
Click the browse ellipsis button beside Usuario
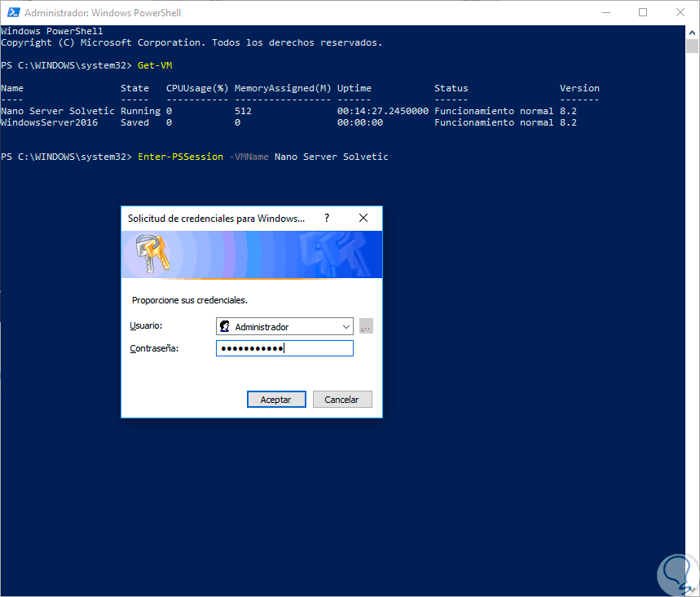pos(366,326)
